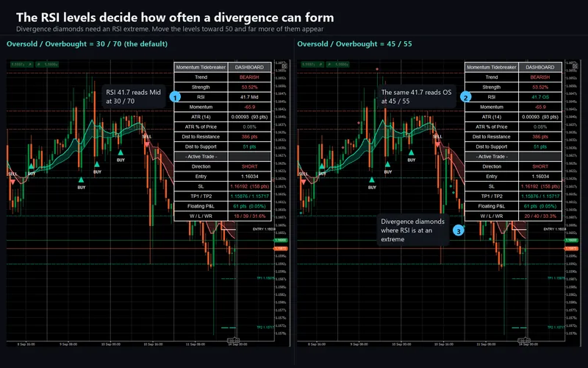Click the '10 Sep 00:00' time label in the 45/55 chart
588x368 pixels.
pyautogui.click(x=401, y=344)
